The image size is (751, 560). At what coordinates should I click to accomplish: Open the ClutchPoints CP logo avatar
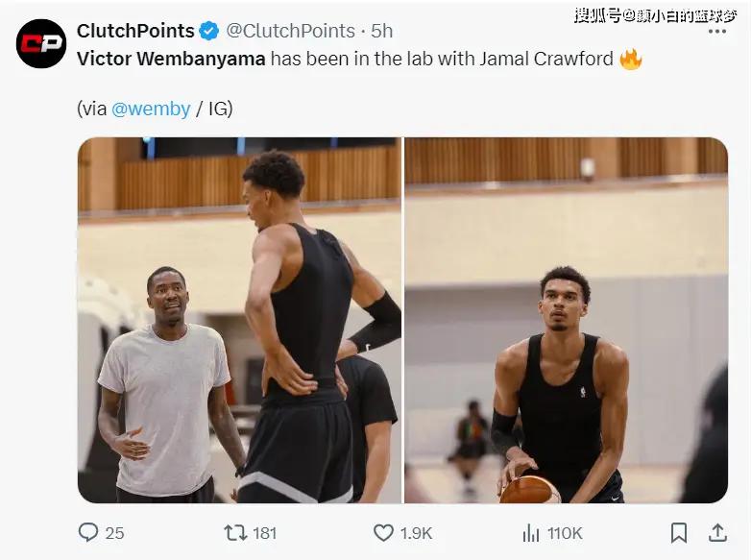pyautogui.click(x=41, y=43)
